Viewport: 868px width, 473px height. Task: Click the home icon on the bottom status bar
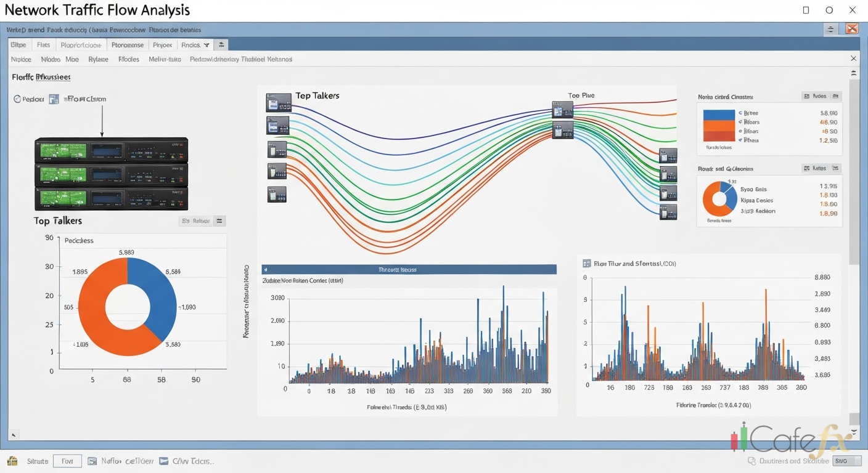pos(14,461)
